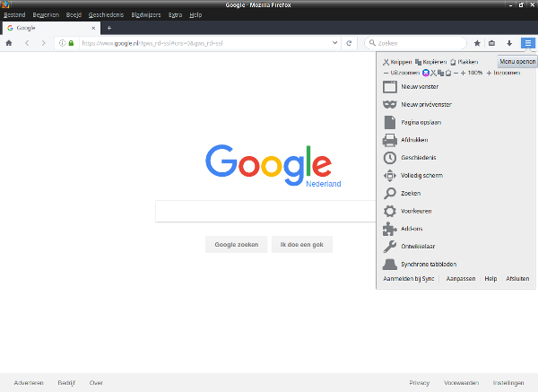This screenshot has height=392, width=538.
Task: Reset zoom via the 100% label
Action: pos(475,73)
